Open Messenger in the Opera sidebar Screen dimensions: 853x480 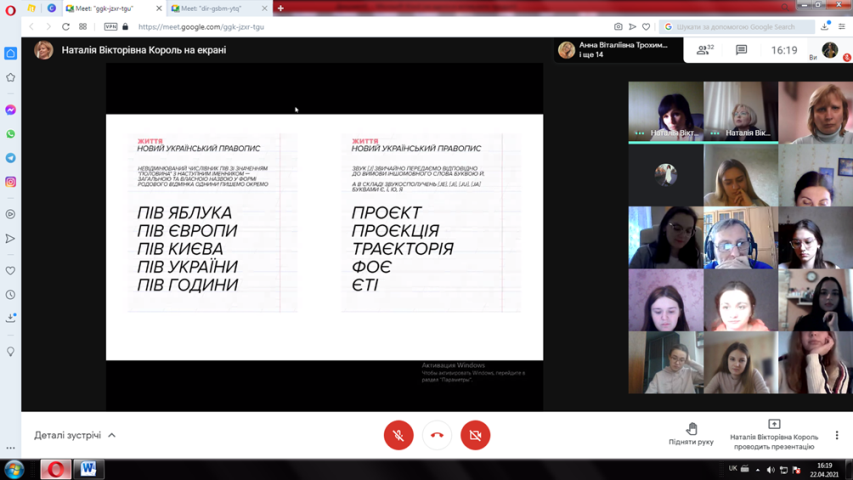point(11,110)
